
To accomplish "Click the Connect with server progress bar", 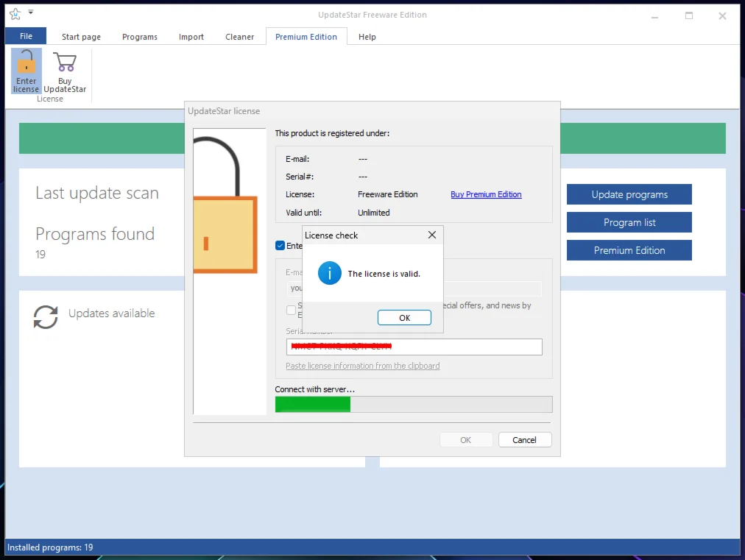I will click(413, 404).
